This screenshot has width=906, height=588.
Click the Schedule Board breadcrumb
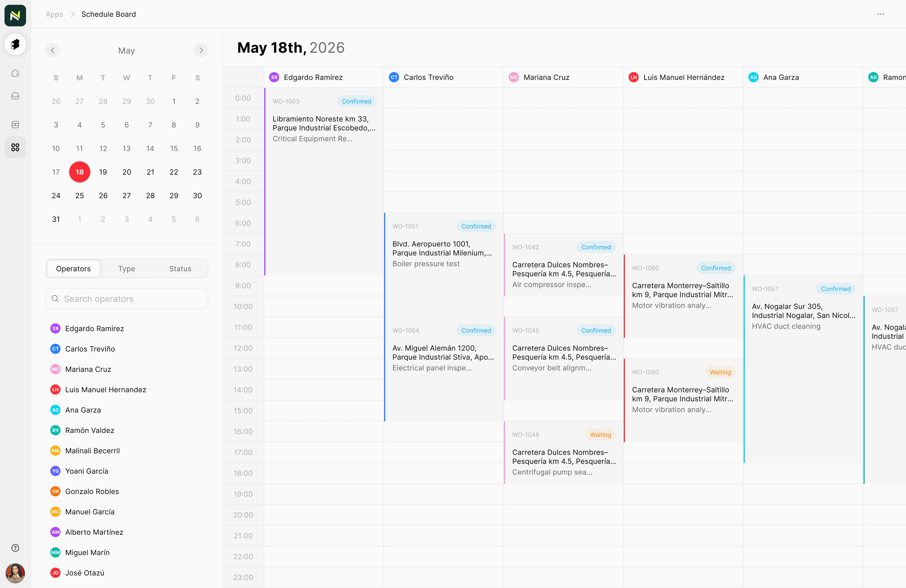point(109,14)
